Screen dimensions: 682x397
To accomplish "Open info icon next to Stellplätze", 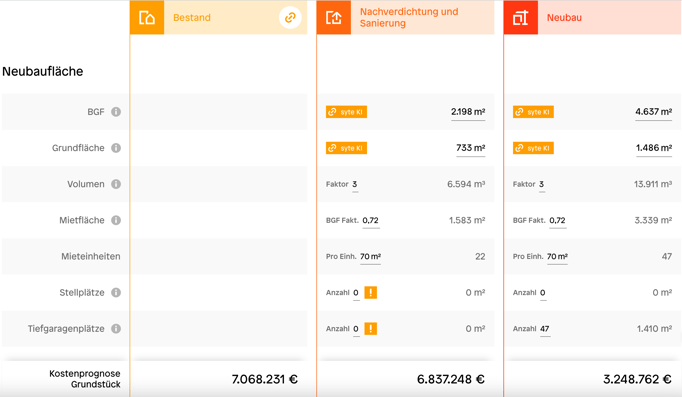I will click(116, 292).
